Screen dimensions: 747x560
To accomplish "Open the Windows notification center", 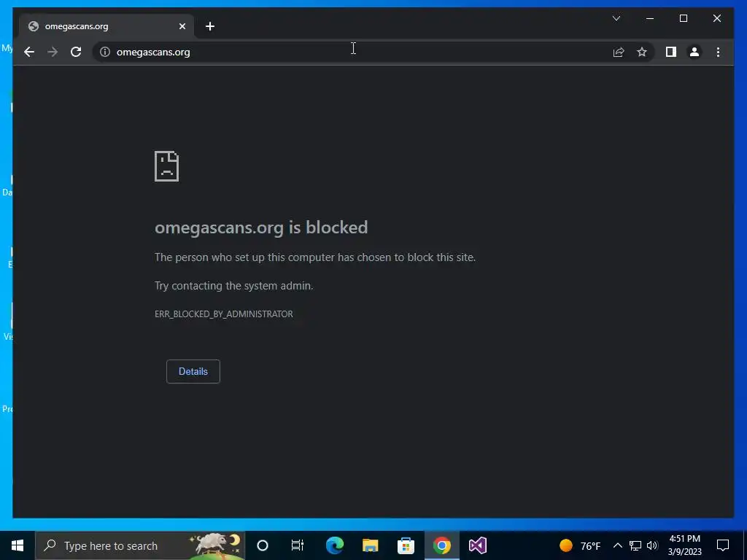I will (723, 545).
